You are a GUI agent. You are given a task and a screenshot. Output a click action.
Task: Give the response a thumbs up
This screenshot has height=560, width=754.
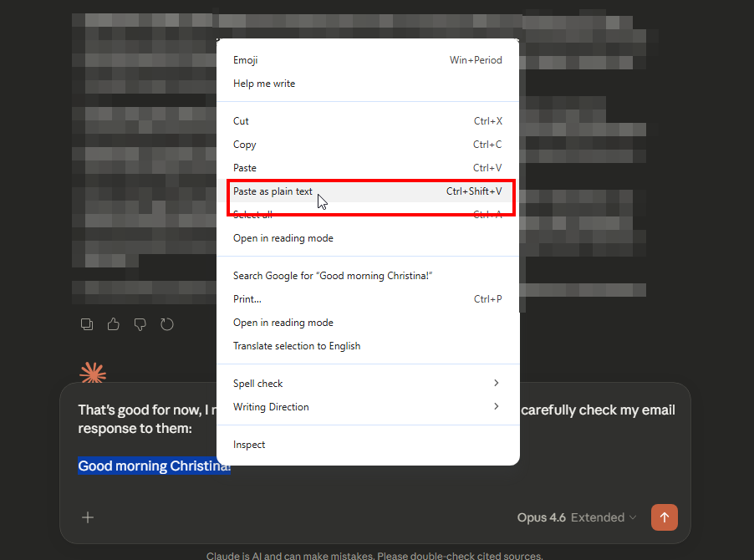click(x=114, y=324)
